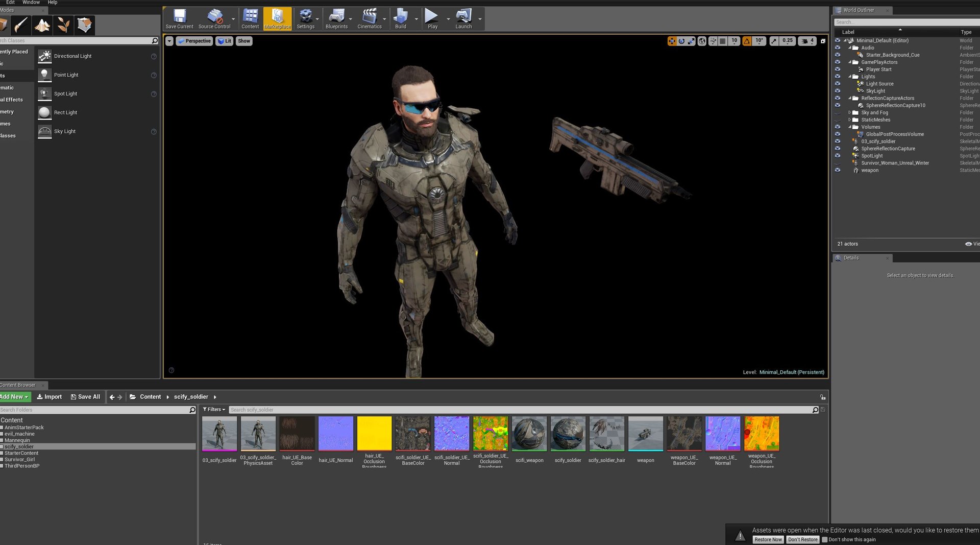This screenshot has height=545, width=980.
Task: Click the Restore Now button
Action: coord(768,539)
